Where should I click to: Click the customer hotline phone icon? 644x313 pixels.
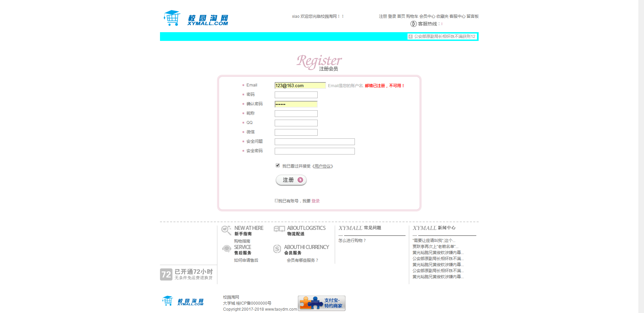414,24
